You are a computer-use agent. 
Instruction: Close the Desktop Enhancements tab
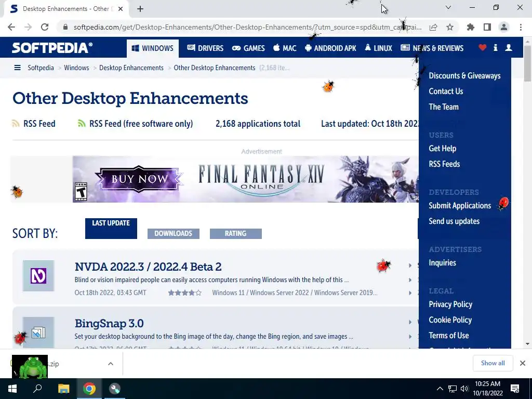point(121,9)
